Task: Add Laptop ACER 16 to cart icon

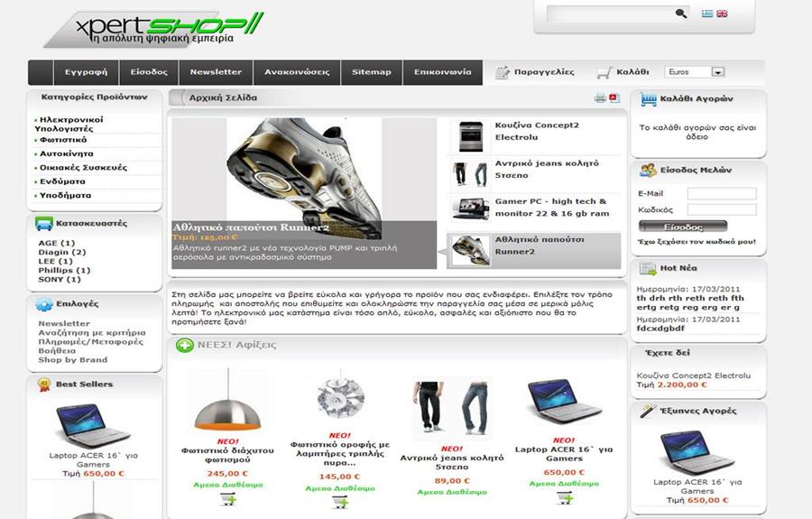Action: [565, 498]
